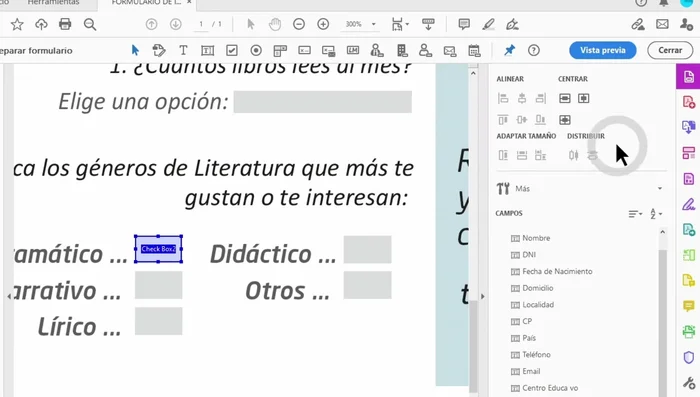The height and width of the screenshot is (397, 700).
Task: Pick the date field calendar tool
Action: [x=474, y=51]
